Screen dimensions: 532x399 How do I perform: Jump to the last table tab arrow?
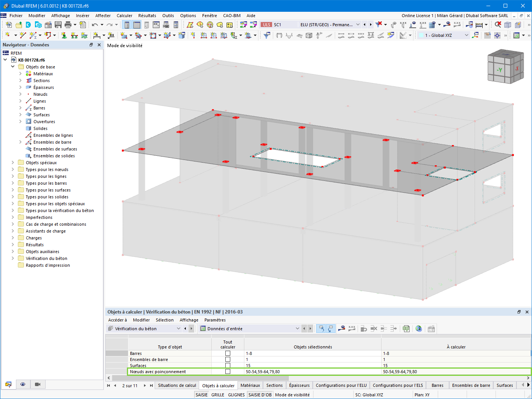click(152, 385)
